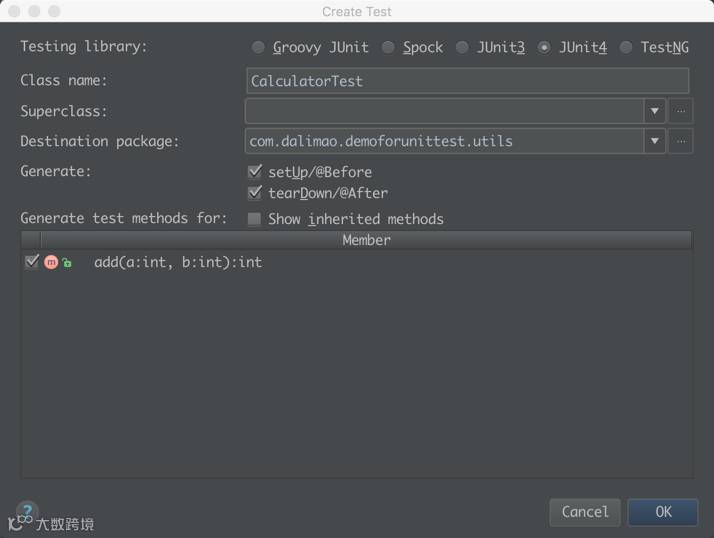The image size is (714, 538).
Task: Open help with the question mark icon
Action: pos(27,510)
